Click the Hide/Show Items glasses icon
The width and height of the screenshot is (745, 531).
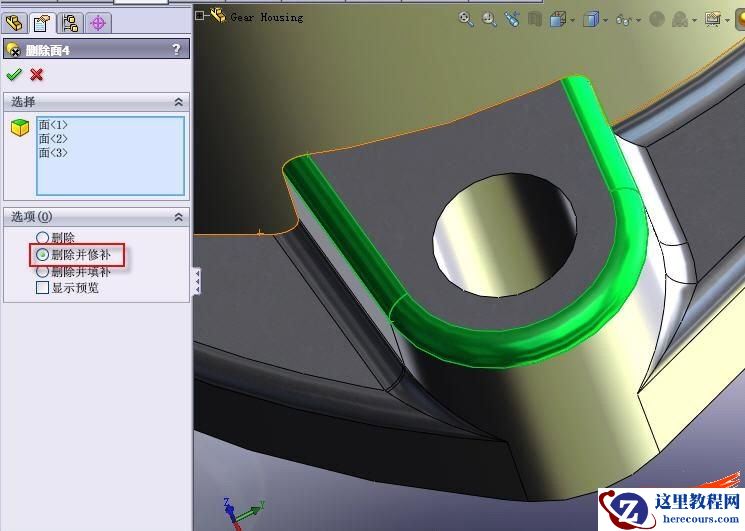point(623,20)
